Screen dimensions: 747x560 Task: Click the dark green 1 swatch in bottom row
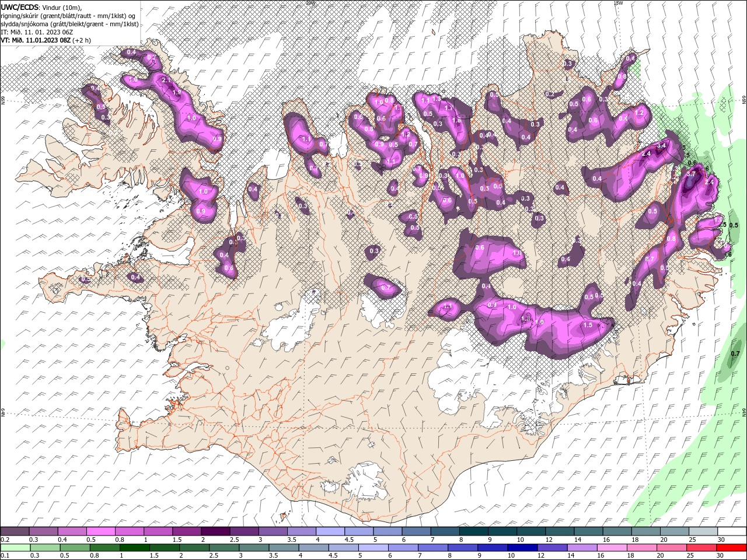pyautogui.click(x=134, y=548)
